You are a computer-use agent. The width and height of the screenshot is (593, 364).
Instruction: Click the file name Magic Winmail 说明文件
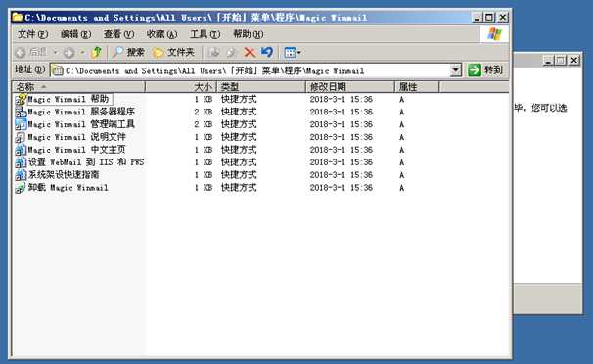coord(76,137)
